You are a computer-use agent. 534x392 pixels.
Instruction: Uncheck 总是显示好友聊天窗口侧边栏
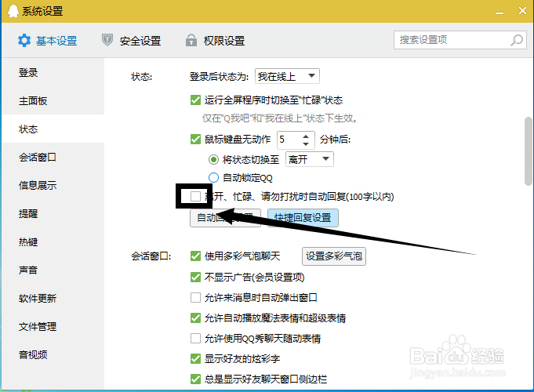(x=195, y=379)
